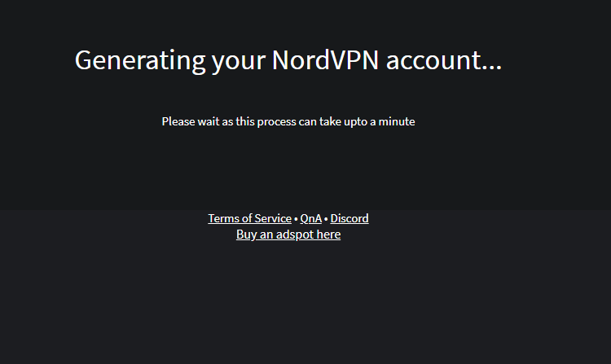Open the QnA link
The width and height of the screenshot is (611, 364).
point(310,218)
